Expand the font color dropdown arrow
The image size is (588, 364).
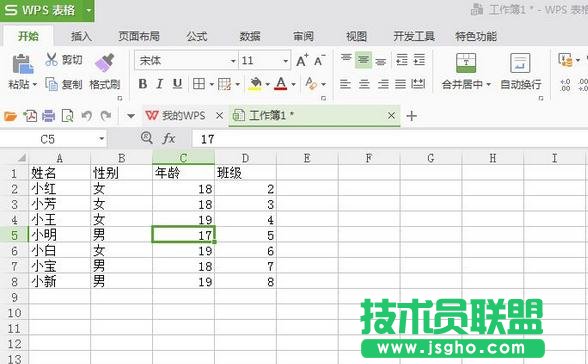pyautogui.click(x=293, y=84)
